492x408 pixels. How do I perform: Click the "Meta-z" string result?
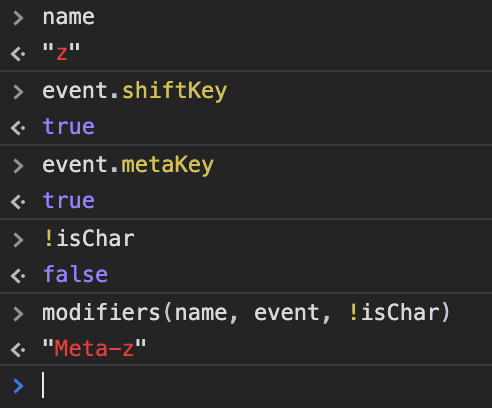94,348
